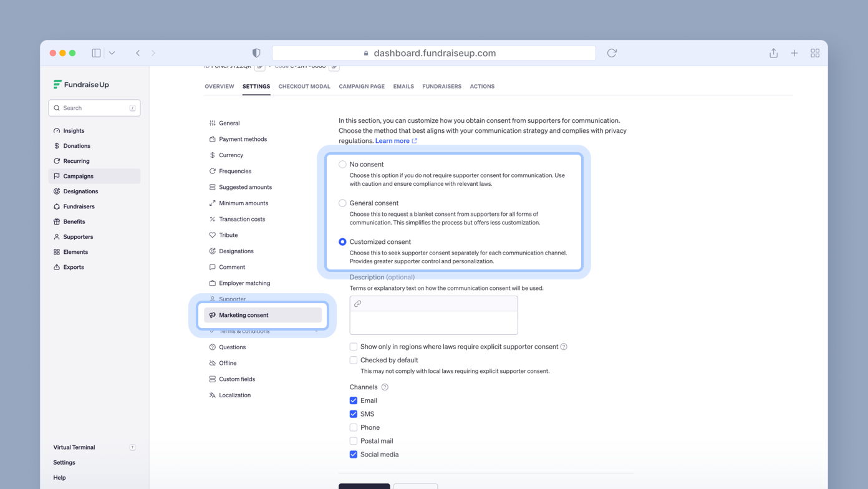
Task: Click the help icon next to Channels
Action: 385,387
